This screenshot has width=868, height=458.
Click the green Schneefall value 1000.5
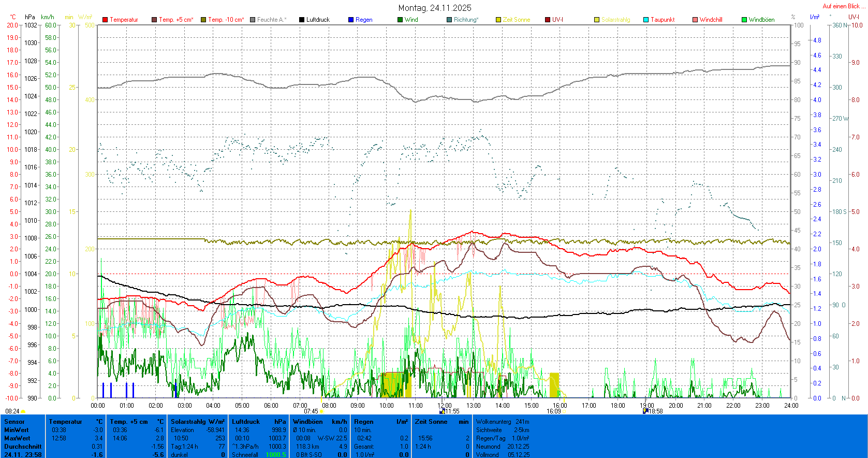pyautogui.click(x=275, y=455)
